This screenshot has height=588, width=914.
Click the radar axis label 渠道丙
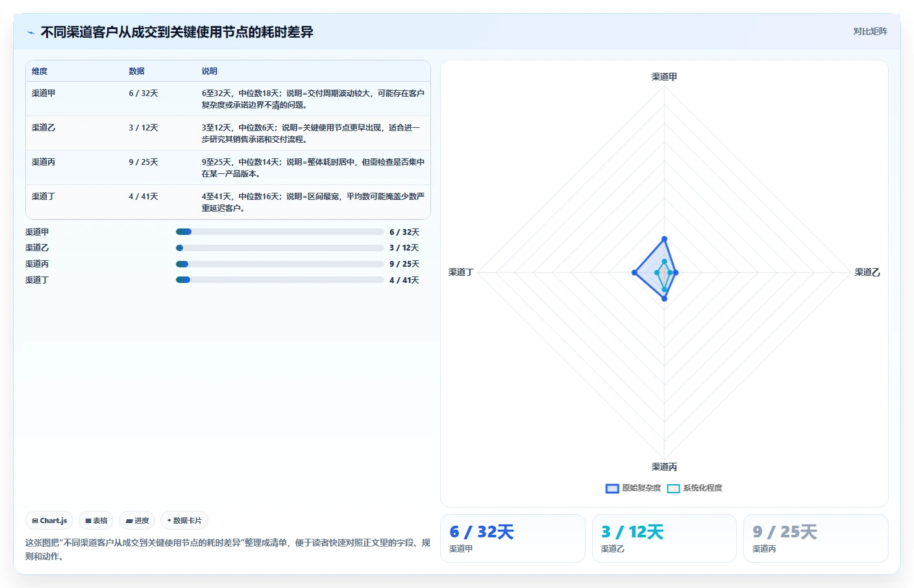click(x=664, y=467)
